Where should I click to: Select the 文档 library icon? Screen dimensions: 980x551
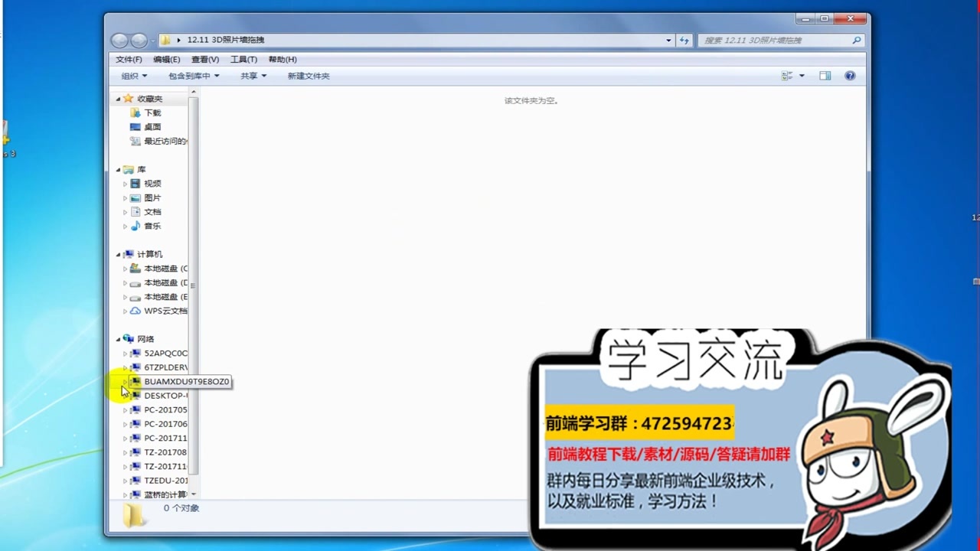pyautogui.click(x=135, y=212)
